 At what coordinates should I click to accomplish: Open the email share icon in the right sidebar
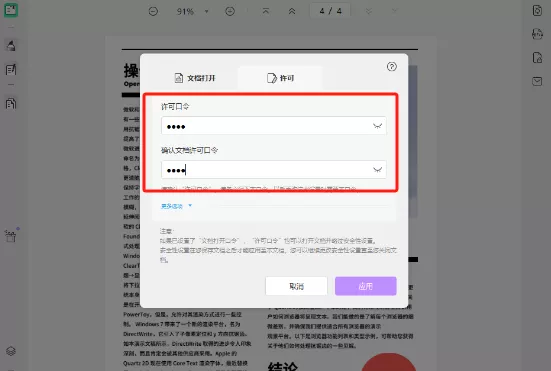(x=537, y=82)
